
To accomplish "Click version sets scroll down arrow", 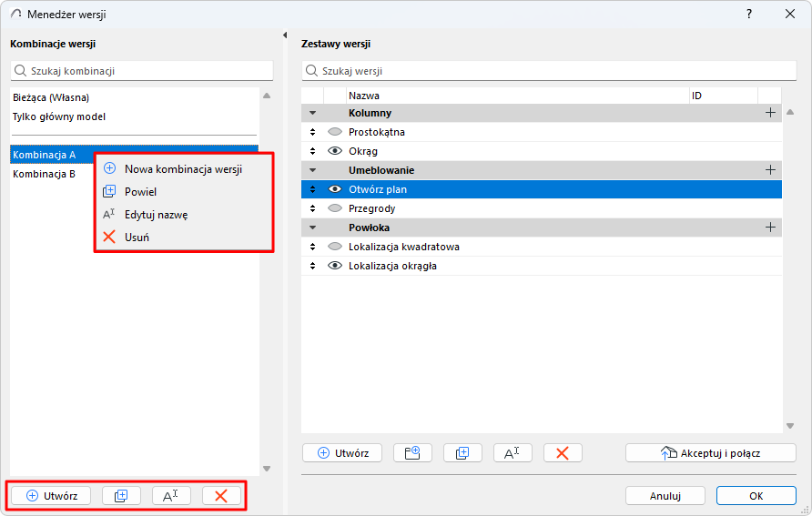I will pyautogui.click(x=790, y=426).
